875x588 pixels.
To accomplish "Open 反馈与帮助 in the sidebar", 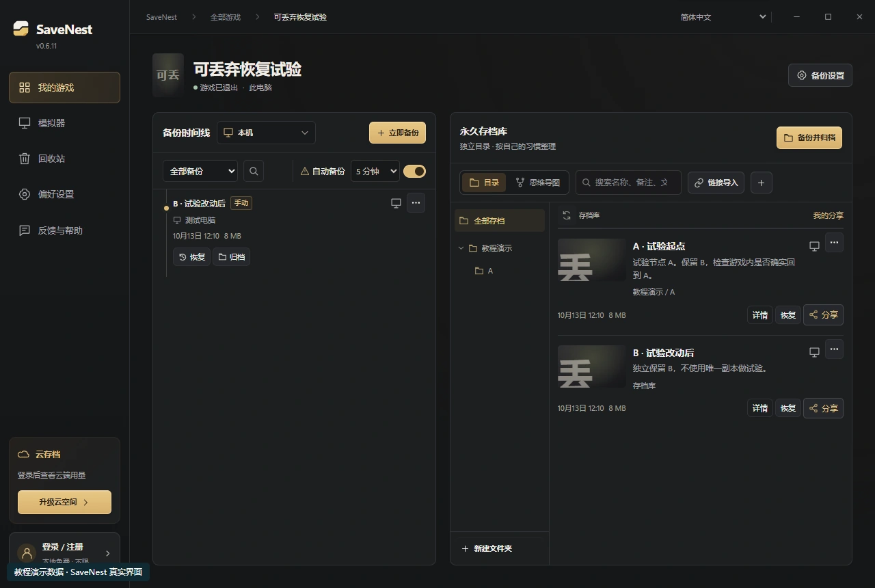I will pyautogui.click(x=65, y=230).
